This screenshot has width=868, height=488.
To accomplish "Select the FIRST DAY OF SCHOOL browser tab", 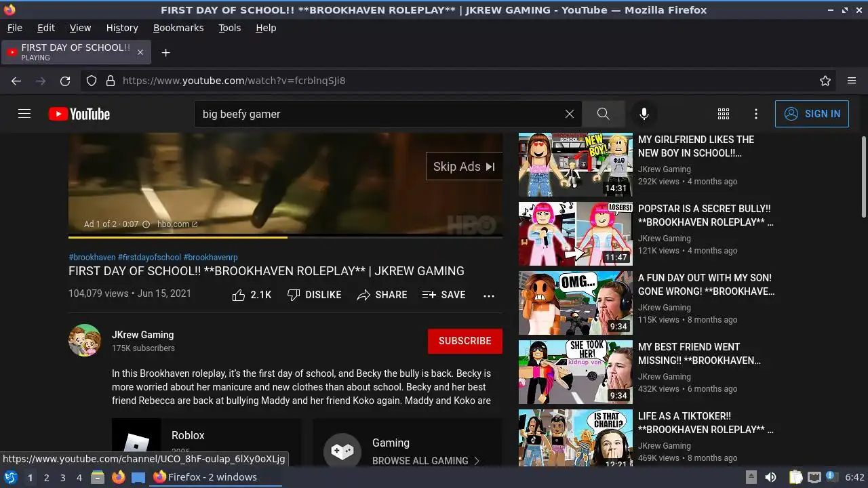I will pos(76,52).
